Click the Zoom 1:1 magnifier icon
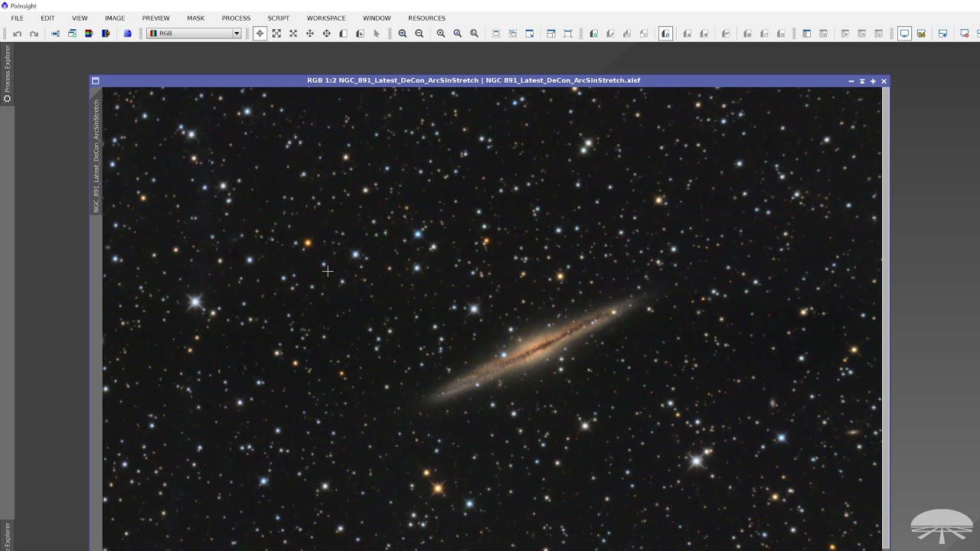 click(x=441, y=34)
